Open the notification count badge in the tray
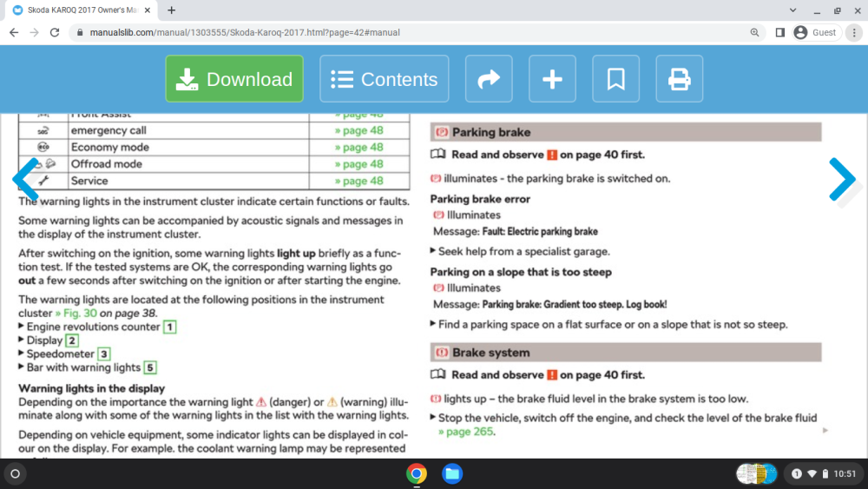The image size is (868, 489). [x=796, y=473]
